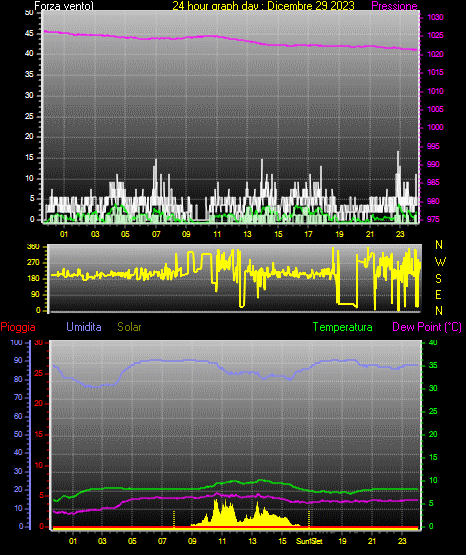Click the 50 value on blue humidity axis
This screenshot has height=555, width=466.
18,434
